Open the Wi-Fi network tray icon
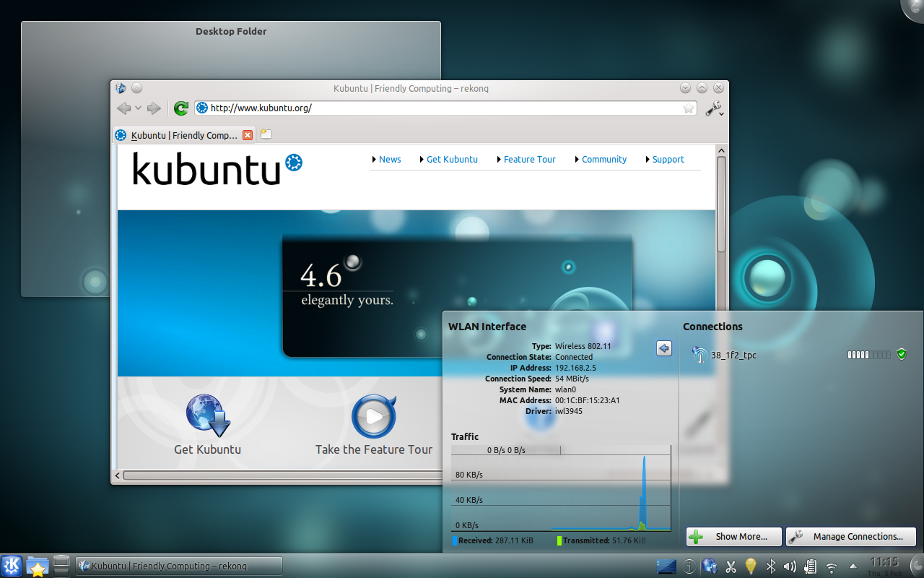 click(x=830, y=566)
